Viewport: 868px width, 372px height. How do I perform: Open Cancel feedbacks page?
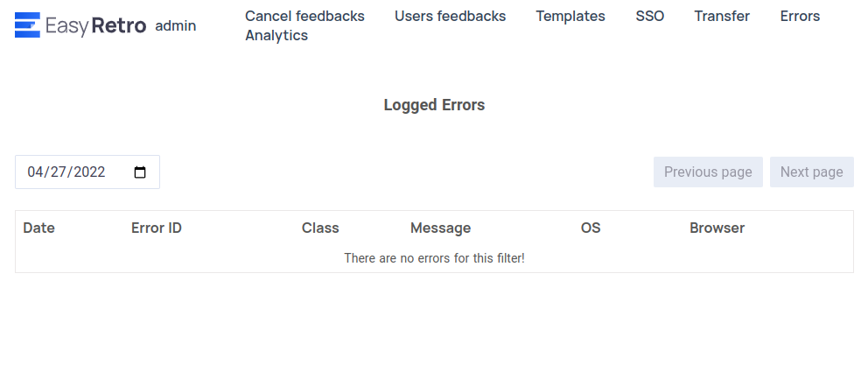tap(304, 16)
